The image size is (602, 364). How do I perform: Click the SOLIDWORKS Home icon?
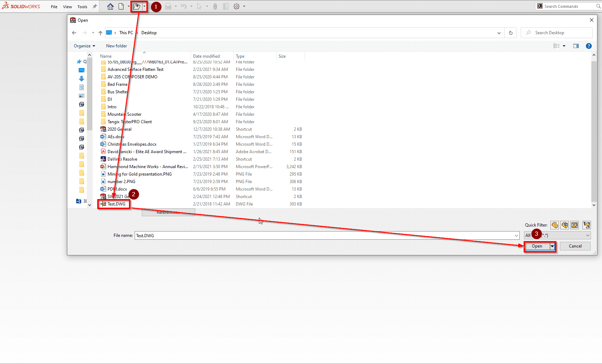(110, 6)
